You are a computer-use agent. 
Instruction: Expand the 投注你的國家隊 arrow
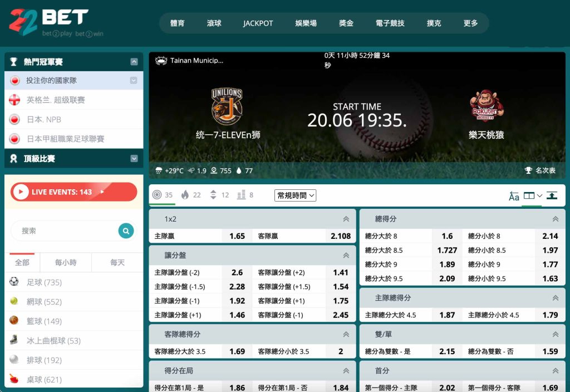pyautogui.click(x=134, y=80)
